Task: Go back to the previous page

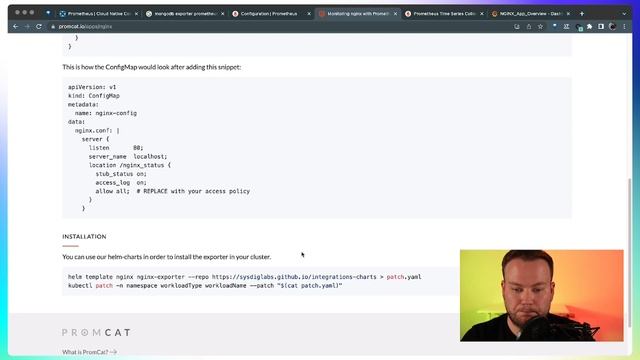Action: point(16,27)
